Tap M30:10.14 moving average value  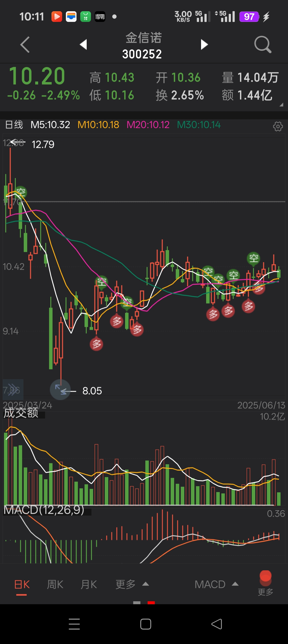pos(199,125)
